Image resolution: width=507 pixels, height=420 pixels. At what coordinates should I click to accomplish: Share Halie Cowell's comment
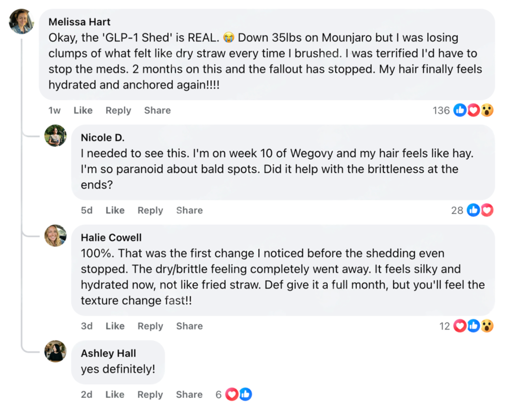189,326
